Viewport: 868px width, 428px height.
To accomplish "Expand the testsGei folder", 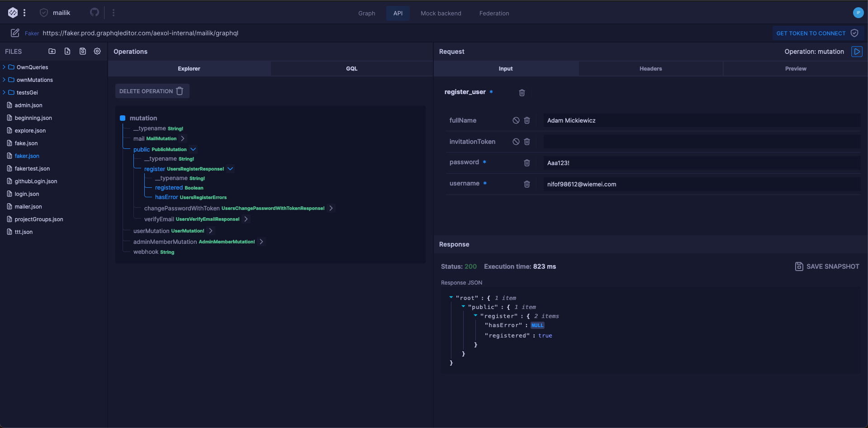I will [4, 92].
